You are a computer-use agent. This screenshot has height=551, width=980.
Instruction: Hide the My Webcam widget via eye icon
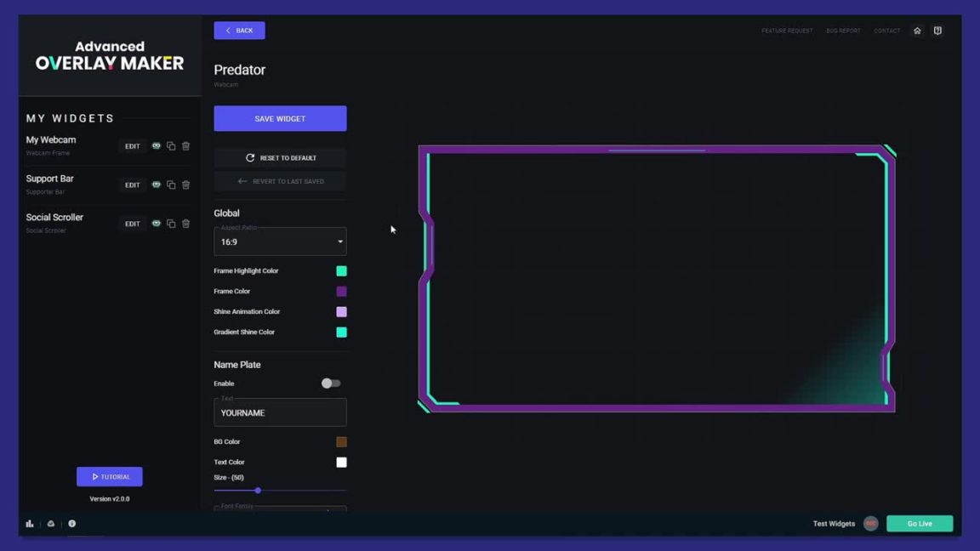click(x=157, y=145)
